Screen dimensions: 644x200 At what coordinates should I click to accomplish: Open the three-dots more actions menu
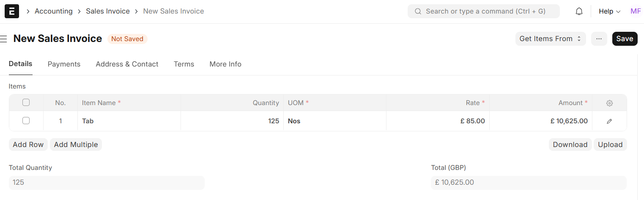pos(599,39)
